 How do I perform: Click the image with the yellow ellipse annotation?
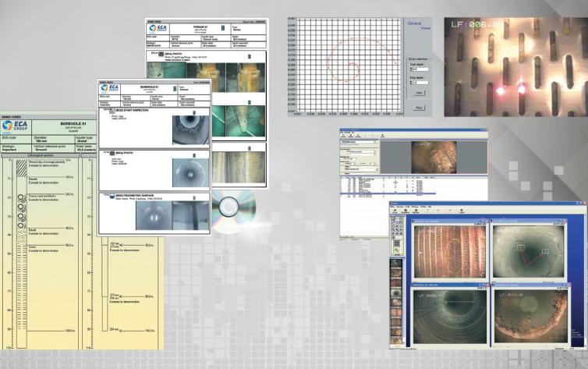pyautogui.click(x=450, y=251)
